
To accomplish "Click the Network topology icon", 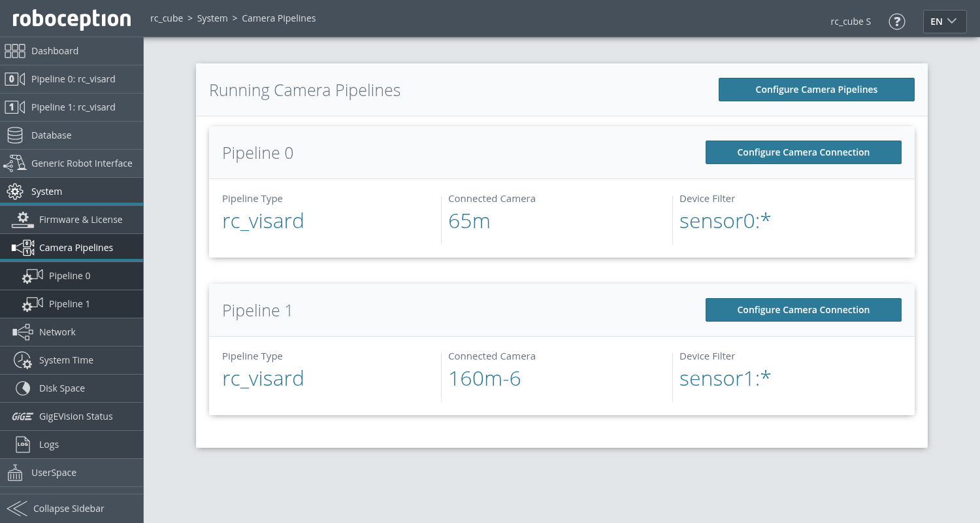I will coord(23,332).
